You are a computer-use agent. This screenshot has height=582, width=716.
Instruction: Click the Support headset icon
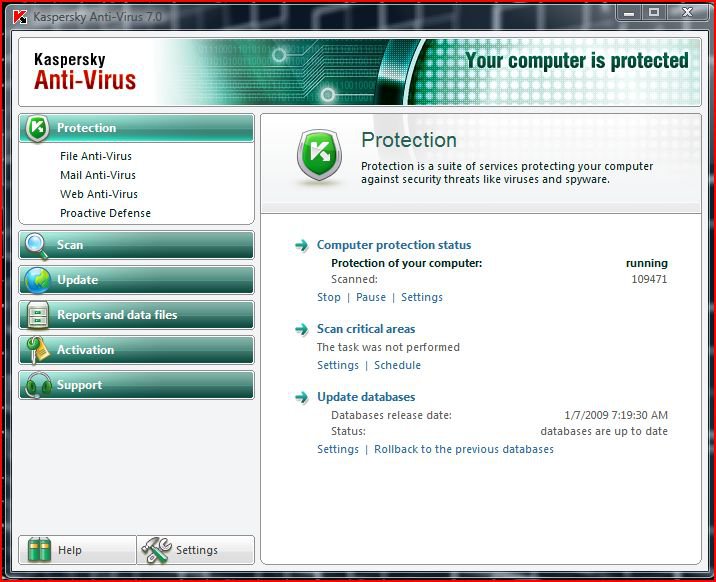pos(38,385)
